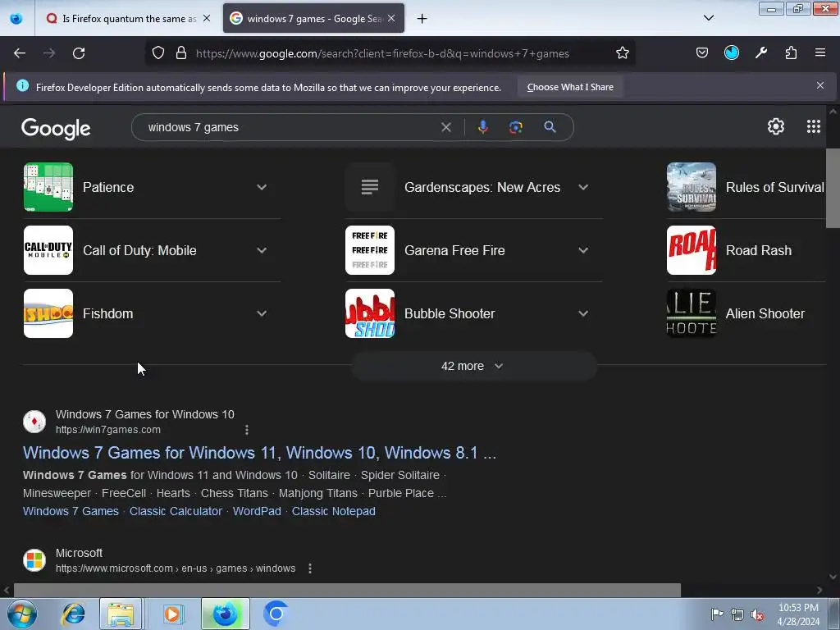
Task: Open more options for Microsoft result
Action: click(309, 568)
